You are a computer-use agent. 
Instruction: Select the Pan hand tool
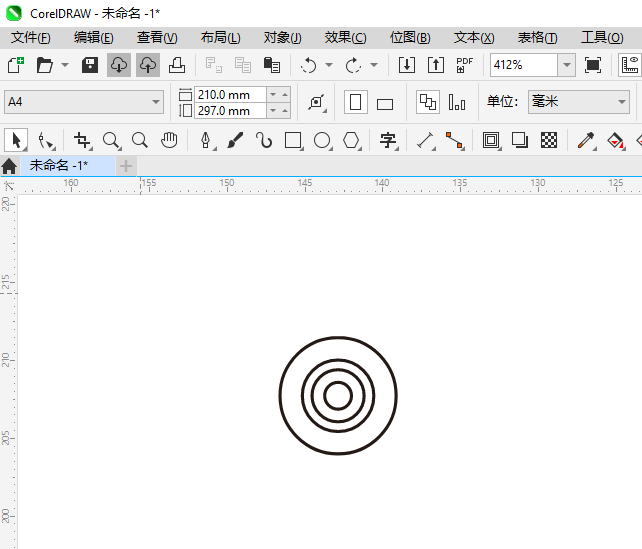[x=169, y=140]
